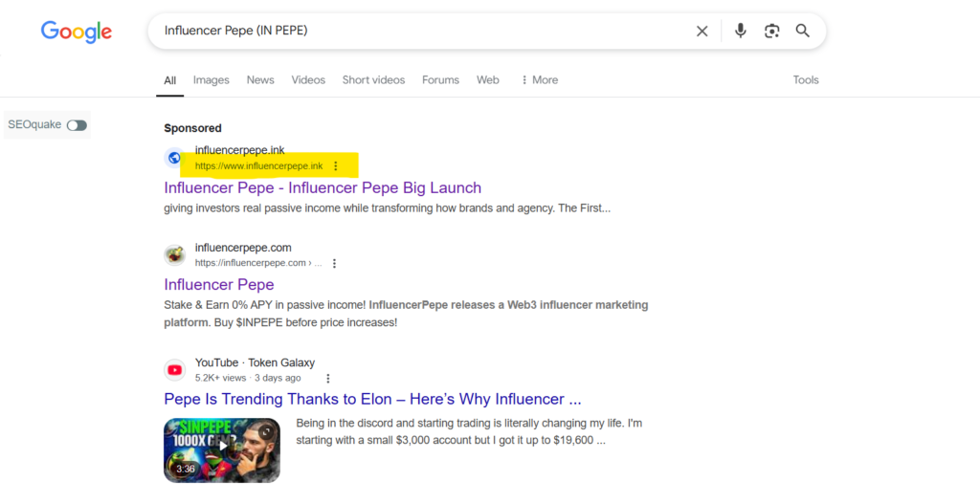Open options menu for influencerpepe.ink ad
The image size is (980, 503).
tap(336, 166)
